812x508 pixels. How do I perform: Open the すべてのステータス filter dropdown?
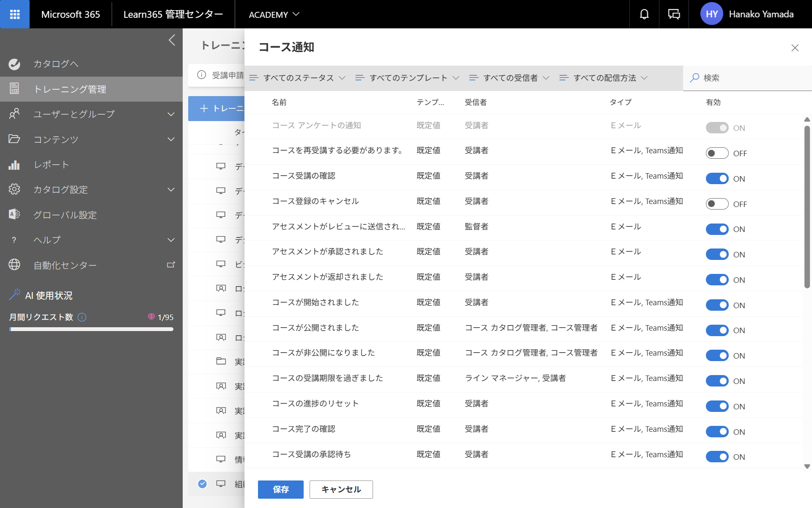(x=298, y=78)
